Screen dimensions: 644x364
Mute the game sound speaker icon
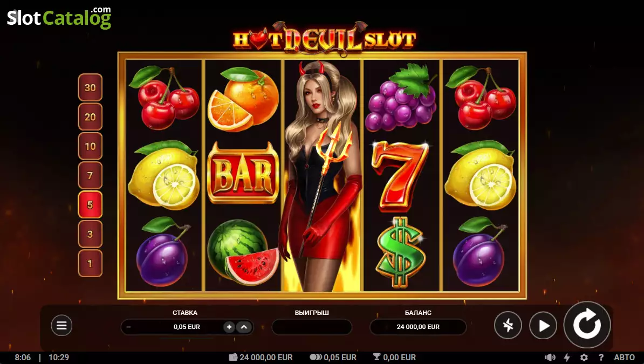pos(550,358)
